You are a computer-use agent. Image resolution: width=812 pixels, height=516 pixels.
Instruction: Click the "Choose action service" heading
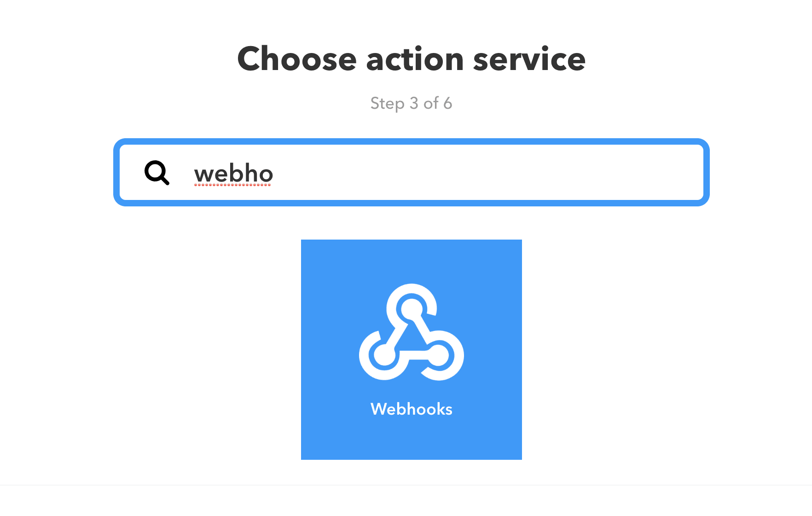point(411,59)
